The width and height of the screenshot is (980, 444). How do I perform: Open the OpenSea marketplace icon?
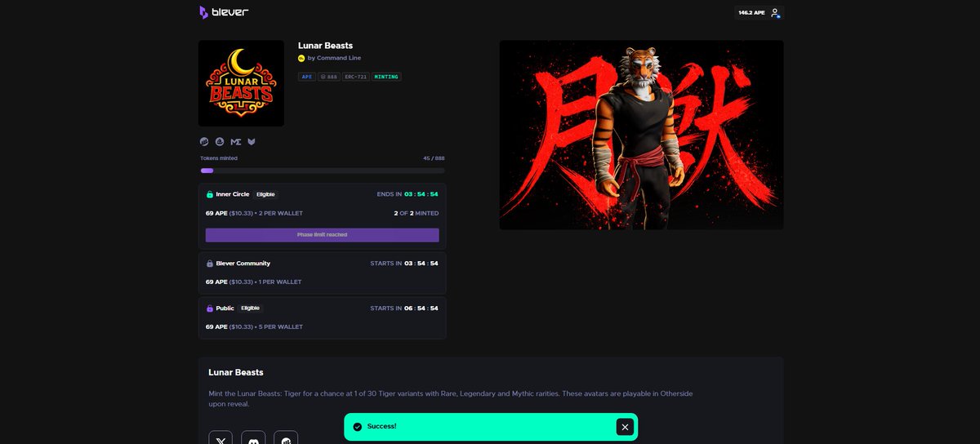coord(220,141)
